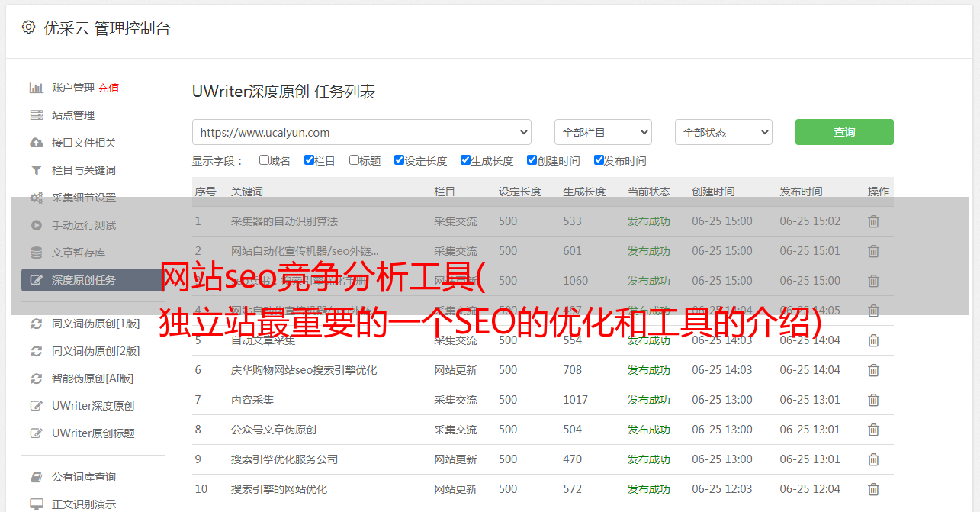Image resolution: width=980 pixels, height=512 pixels.
Task: Click the 同义词伪原创[1版] refresh icon
Action: pyautogui.click(x=36, y=324)
